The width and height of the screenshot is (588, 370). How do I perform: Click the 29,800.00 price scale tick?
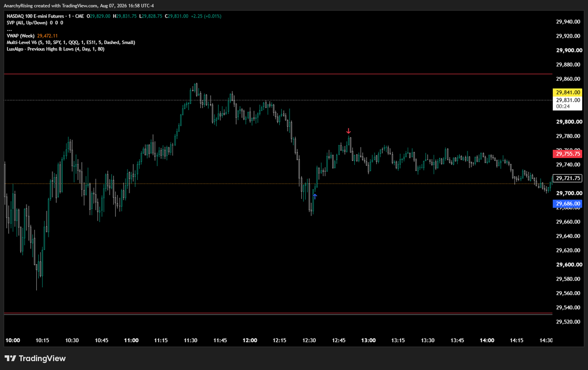pos(569,122)
